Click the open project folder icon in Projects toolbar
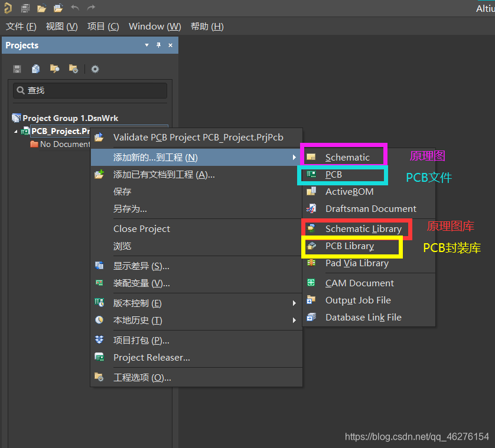Viewport: 495px width, 448px height. click(54, 69)
